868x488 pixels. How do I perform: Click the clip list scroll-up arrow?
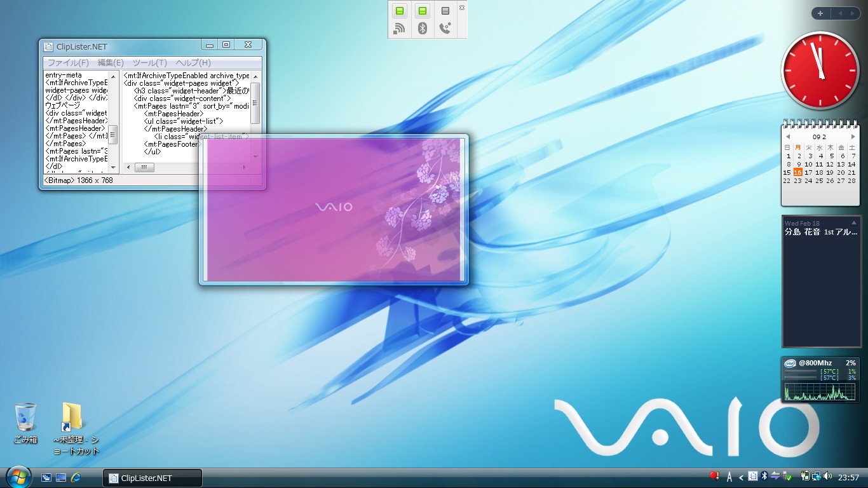113,76
